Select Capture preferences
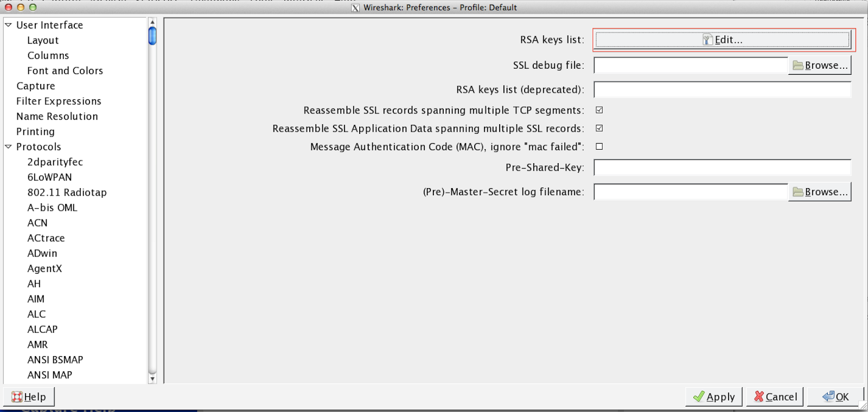The width and height of the screenshot is (868, 412). click(x=36, y=86)
